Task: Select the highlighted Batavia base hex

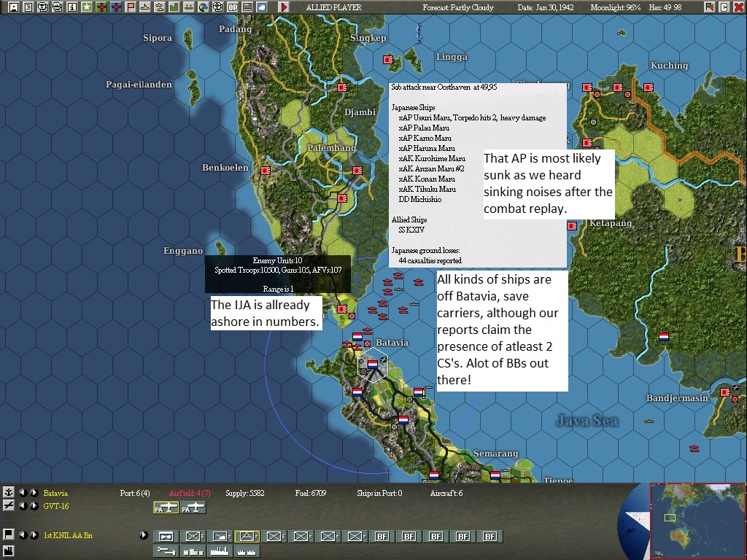Action: point(373,365)
